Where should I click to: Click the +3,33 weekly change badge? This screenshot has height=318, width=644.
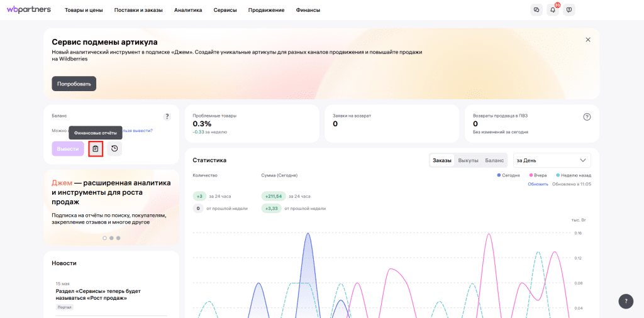[x=272, y=209]
